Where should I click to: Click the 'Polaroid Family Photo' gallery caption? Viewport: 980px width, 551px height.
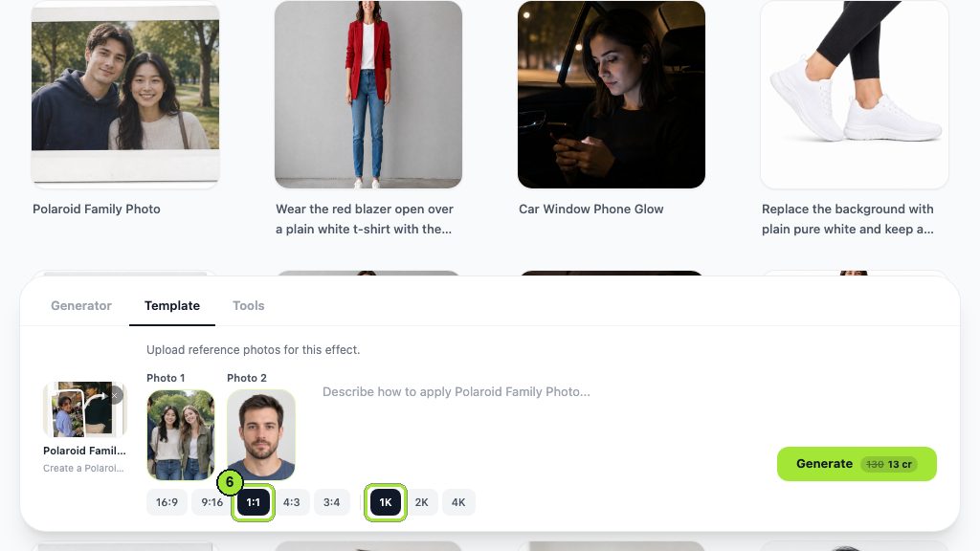[97, 209]
